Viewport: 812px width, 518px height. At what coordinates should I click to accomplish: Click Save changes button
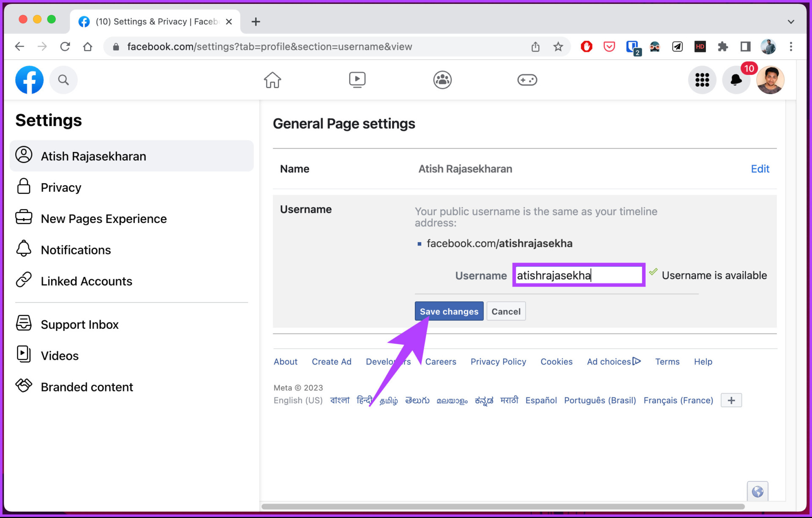(449, 311)
